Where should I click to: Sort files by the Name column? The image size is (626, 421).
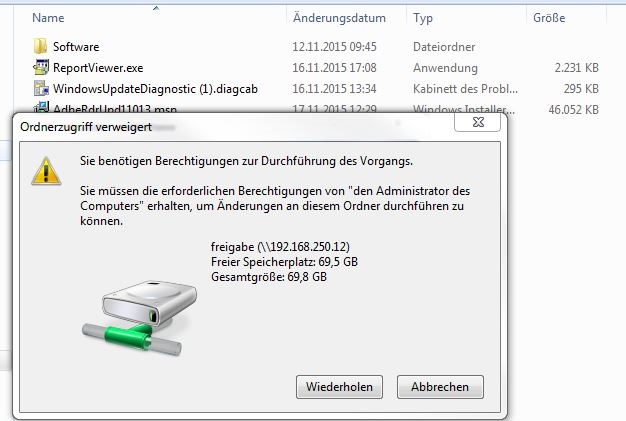click(48, 18)
